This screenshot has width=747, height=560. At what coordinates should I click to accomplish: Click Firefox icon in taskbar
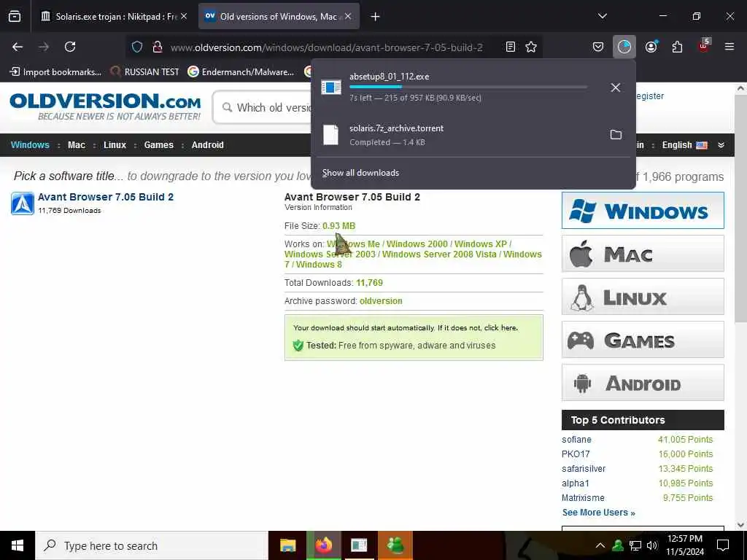323,545
